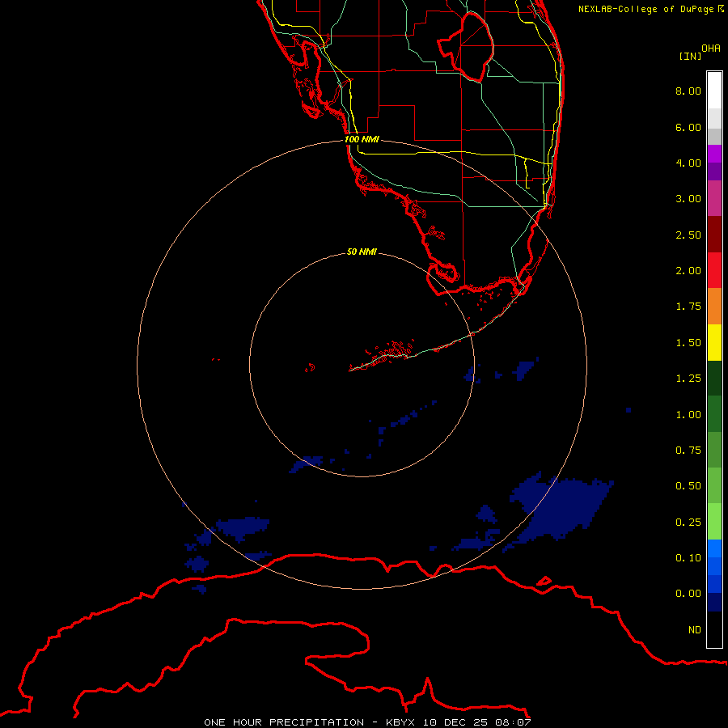This screenshot has width=728, height=728.
Task: Click the 4.00 legend value
Action: tap(688, 163)
